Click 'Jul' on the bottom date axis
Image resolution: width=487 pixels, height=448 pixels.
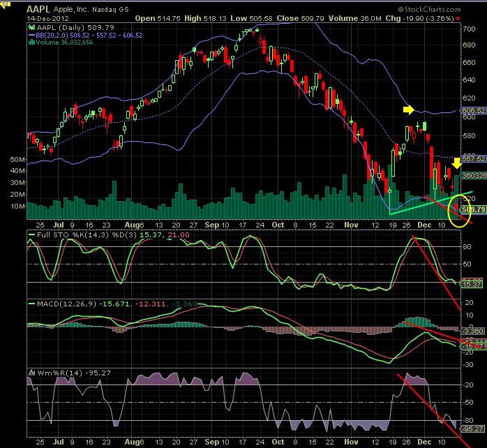pos(59,442)
